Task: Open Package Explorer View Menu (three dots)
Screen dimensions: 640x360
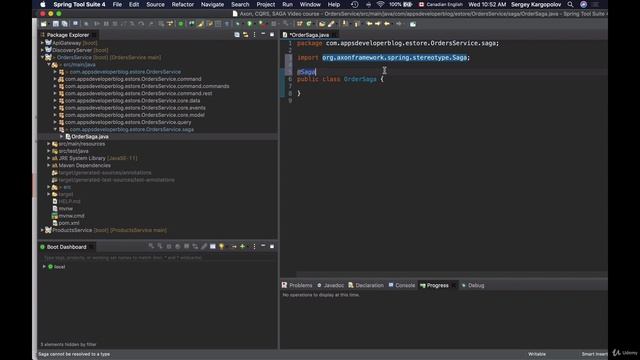Action: tap(254, 35)
